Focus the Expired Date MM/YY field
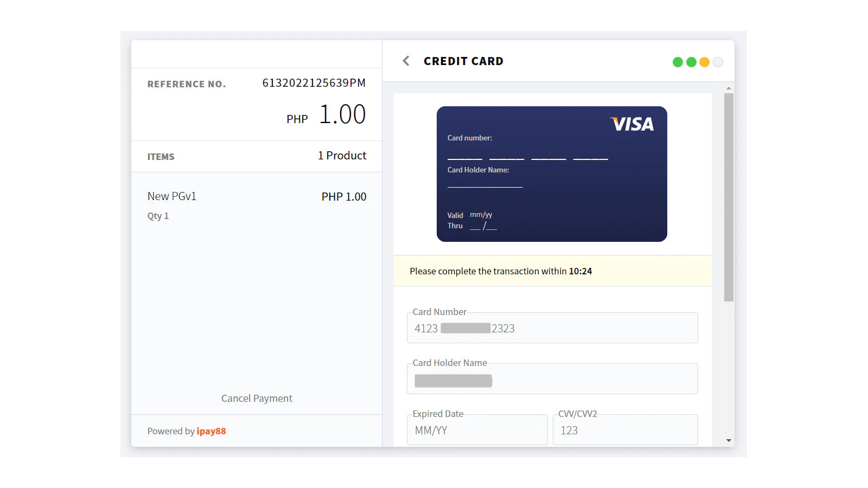Image resolution: width=868 pixels, height=488 pixels. (477, 430)
